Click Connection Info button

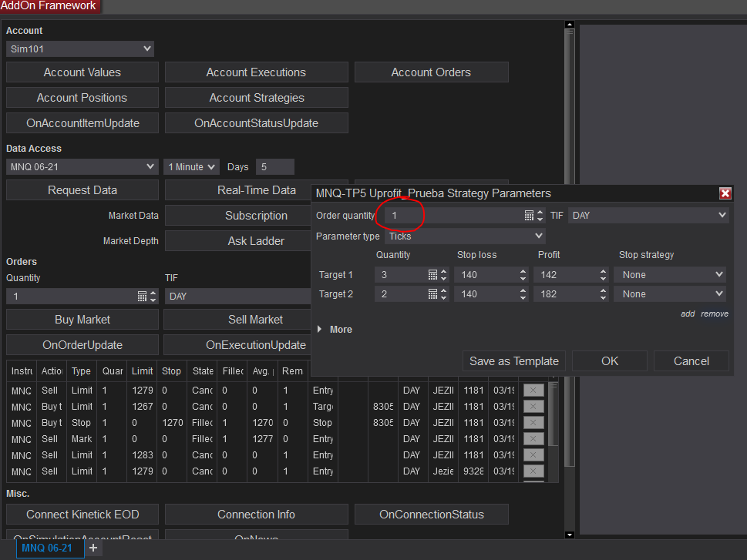[256, 515]
